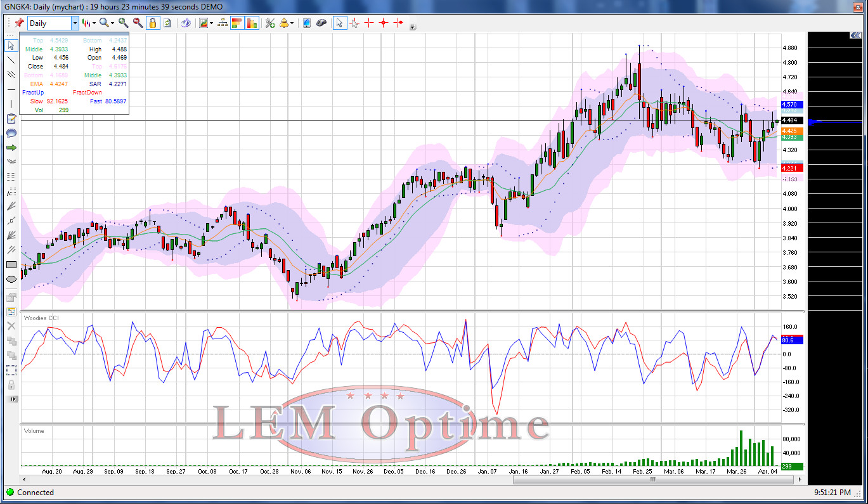Click the hierarchy tree structure icon

click(x=223, y=23)
